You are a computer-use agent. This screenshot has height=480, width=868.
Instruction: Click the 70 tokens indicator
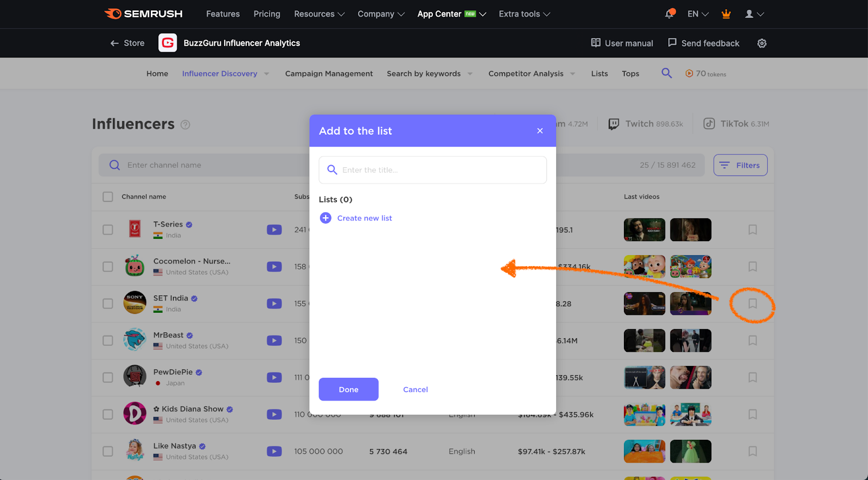[705, 73]
